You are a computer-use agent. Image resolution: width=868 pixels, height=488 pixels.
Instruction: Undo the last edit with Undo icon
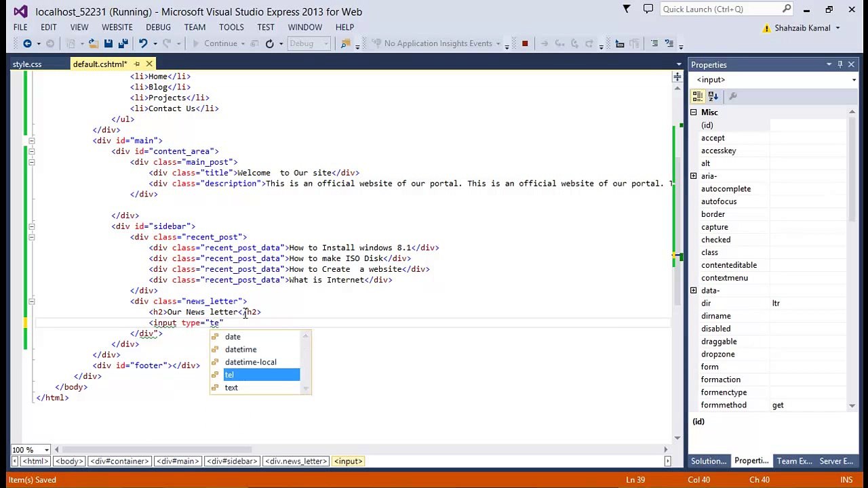click(x=143, y=43)
